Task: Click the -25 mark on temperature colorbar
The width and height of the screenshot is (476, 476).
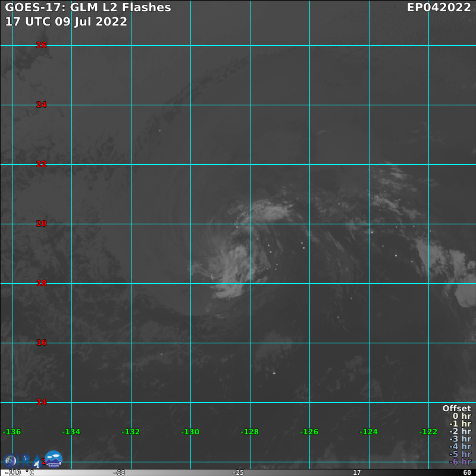Action: 238,472
